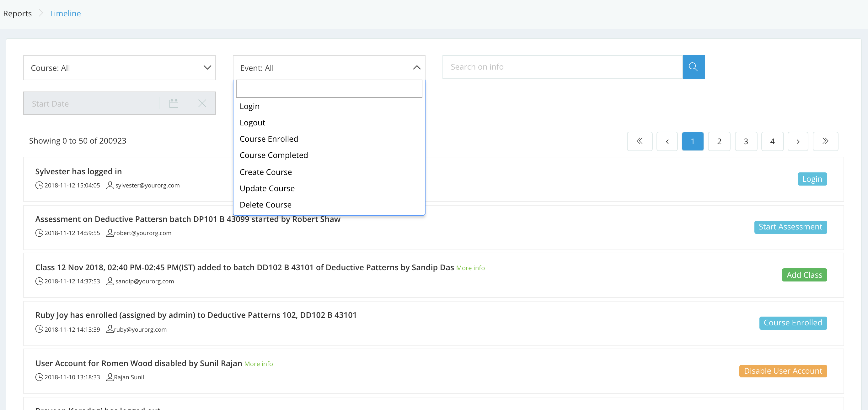The height and width of the screenshot is (410, 868).
Task: Click the Ruby Joy has enrolled entry title
Action: (196, 315)
